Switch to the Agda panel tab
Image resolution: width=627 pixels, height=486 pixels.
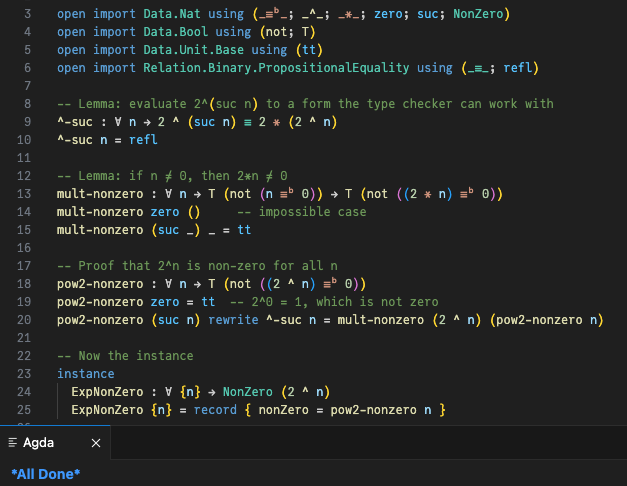click(55, 443)
